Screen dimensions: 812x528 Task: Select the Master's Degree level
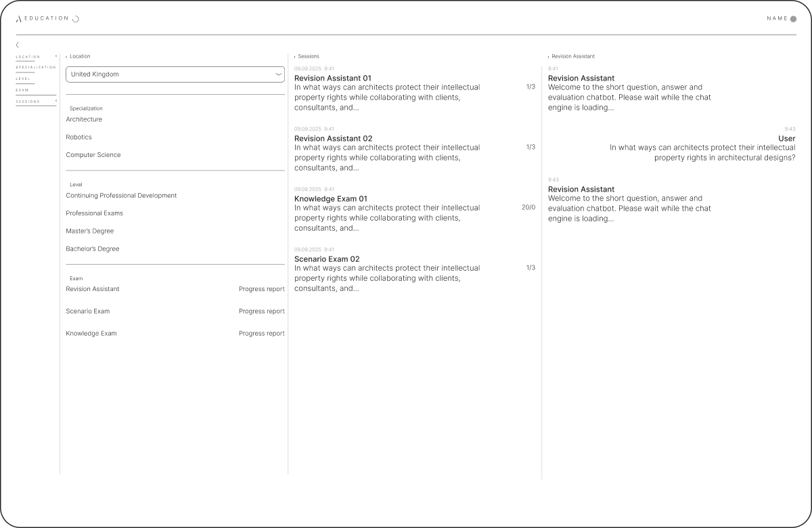point(89,232)
